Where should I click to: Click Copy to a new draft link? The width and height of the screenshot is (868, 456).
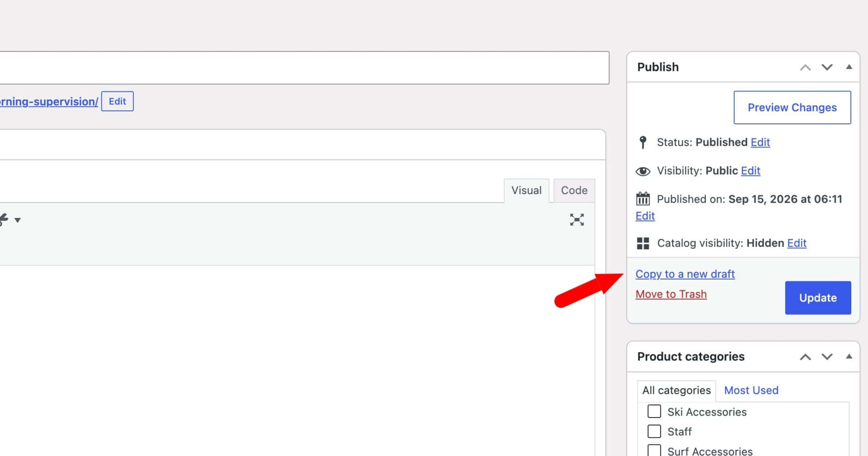tap(685, 274)
